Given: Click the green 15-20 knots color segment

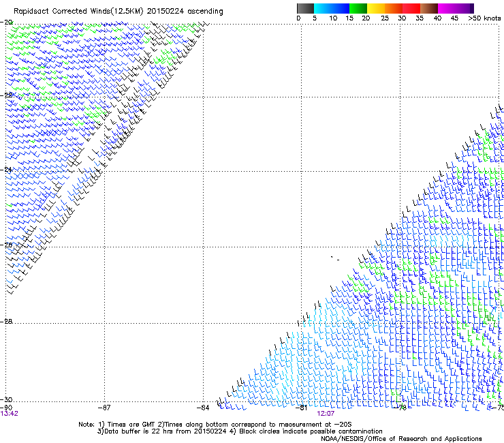Looking at the screenshot, I should (x=358, y=8).
